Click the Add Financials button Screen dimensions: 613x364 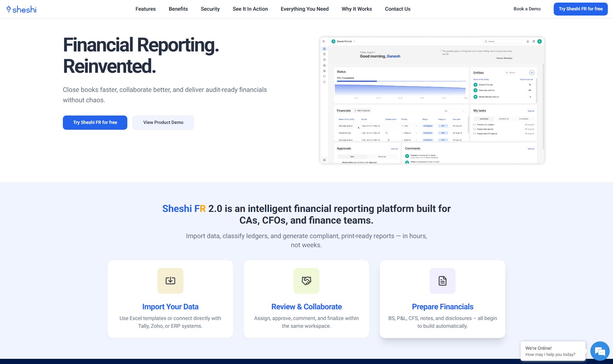(362, 111)
